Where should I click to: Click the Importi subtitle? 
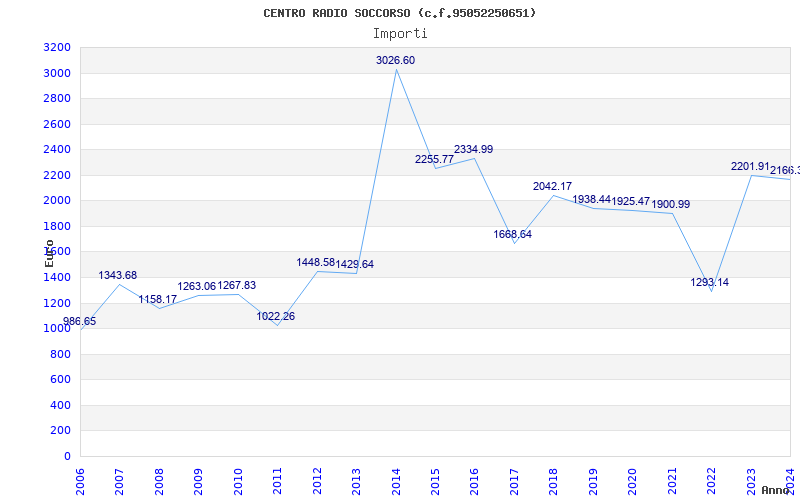click(400, 34)
